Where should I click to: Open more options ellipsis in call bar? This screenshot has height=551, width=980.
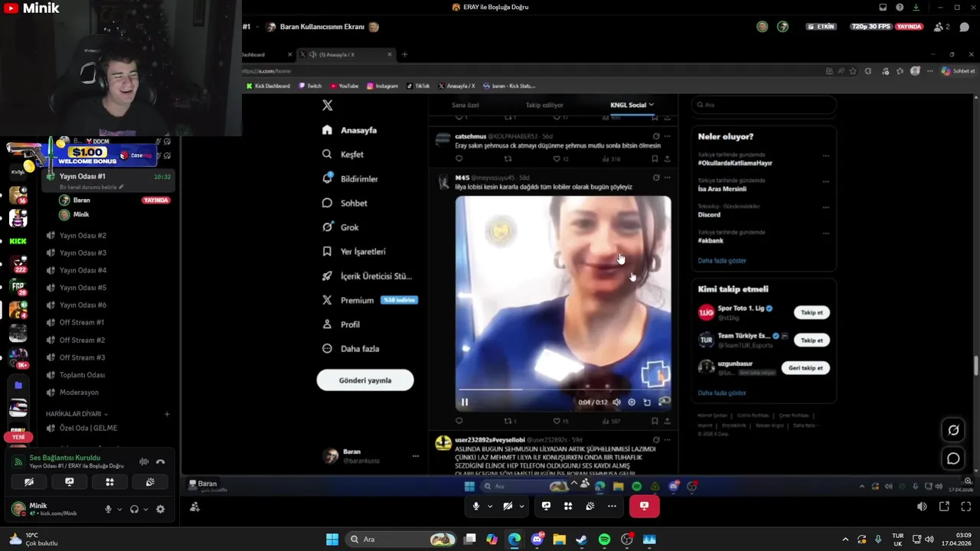[x=612, y=506]
